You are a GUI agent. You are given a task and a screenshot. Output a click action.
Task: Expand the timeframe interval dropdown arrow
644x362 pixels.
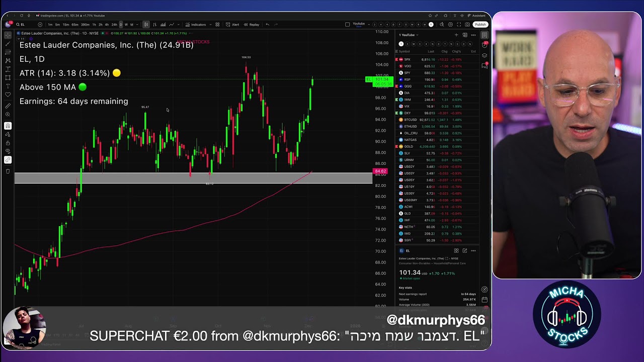[137, 25]
